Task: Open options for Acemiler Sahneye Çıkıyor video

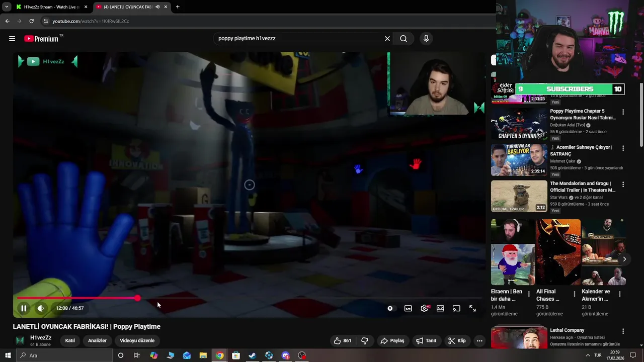Action: pyautogui.click(x=623, y=148)
